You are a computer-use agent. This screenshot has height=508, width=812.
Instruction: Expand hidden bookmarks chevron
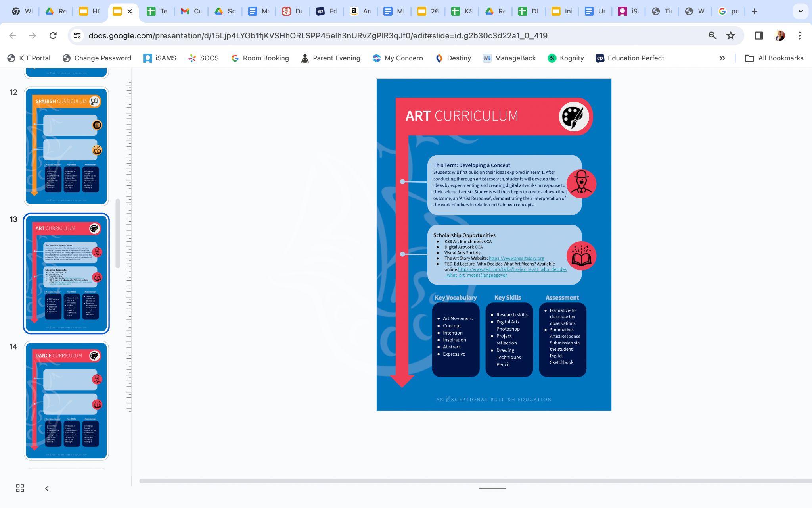(x=722, y=58)
